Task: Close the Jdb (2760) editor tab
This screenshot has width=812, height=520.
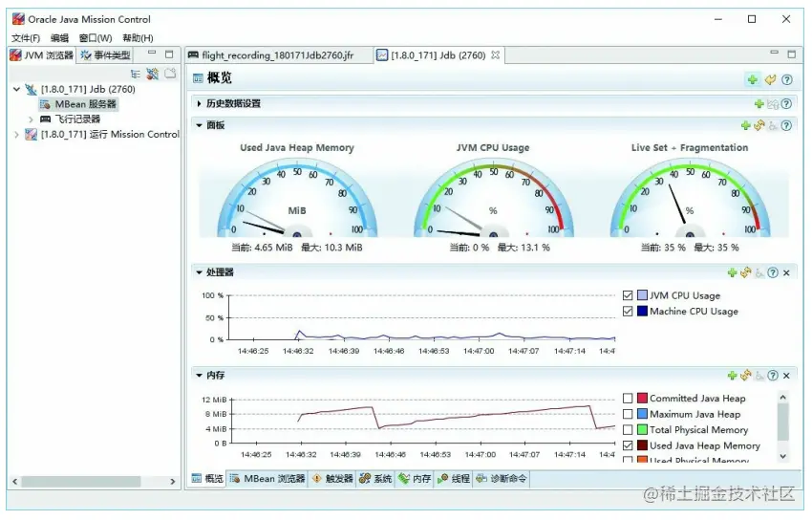Action: [x=495, y=54]
